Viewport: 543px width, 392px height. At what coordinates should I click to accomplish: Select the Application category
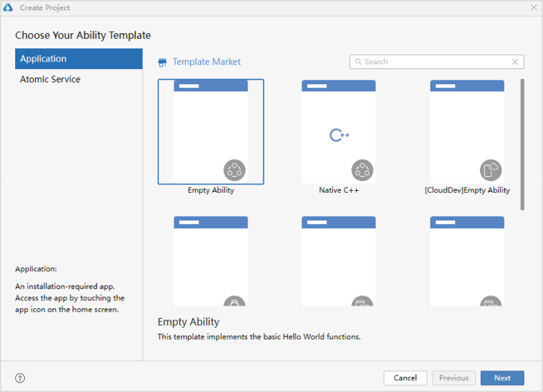[79, 59]
